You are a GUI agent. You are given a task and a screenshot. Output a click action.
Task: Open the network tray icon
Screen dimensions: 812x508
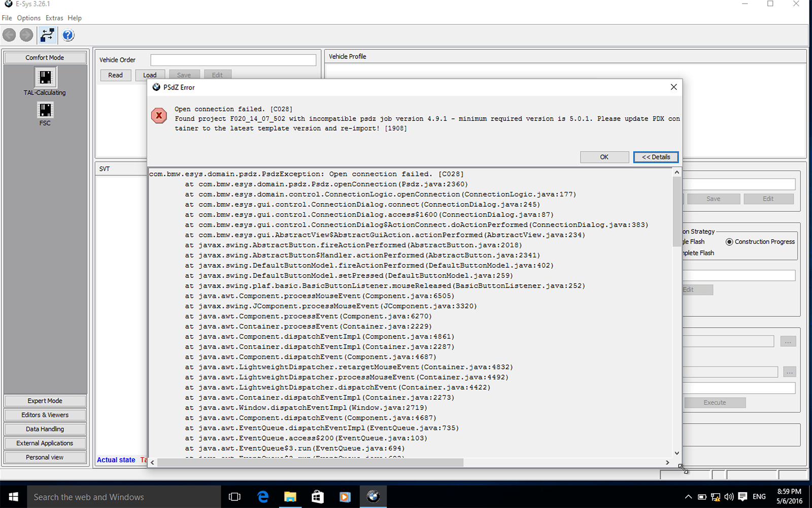(x=716, y=497)
